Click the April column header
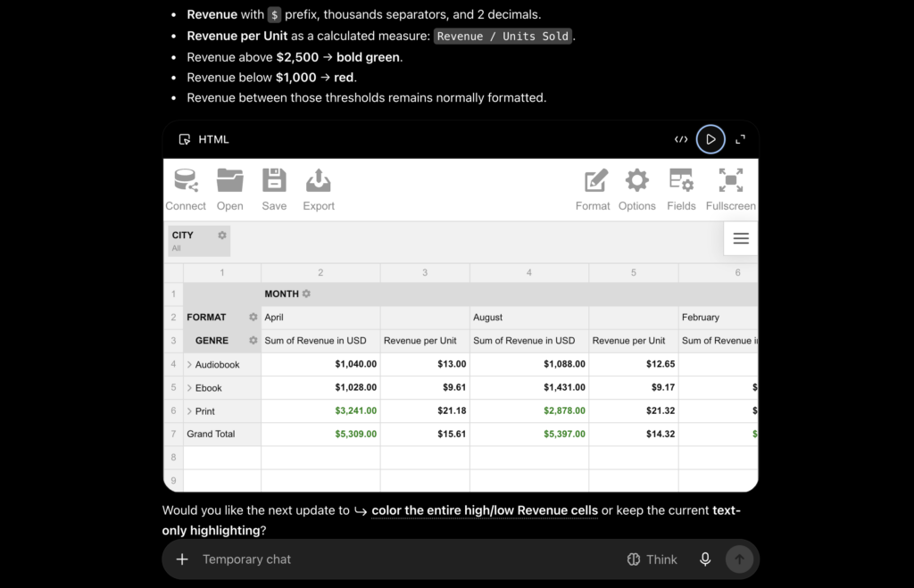 320,318
